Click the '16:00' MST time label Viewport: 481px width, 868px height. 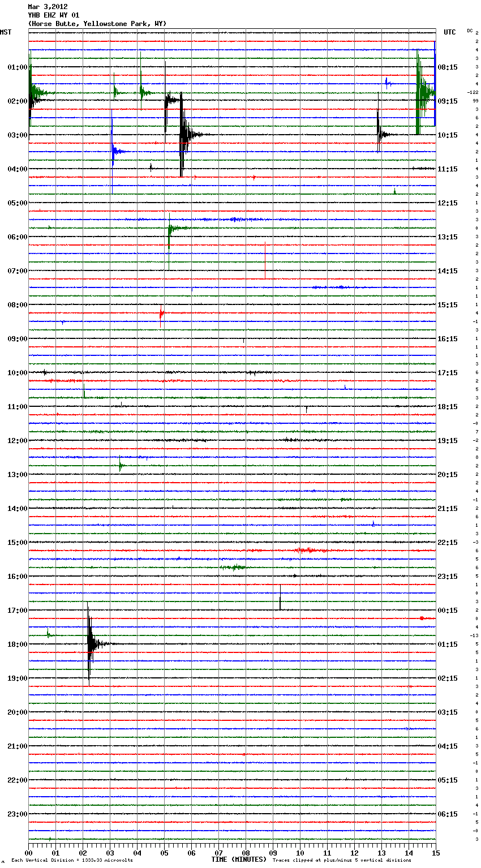[18, 577]
